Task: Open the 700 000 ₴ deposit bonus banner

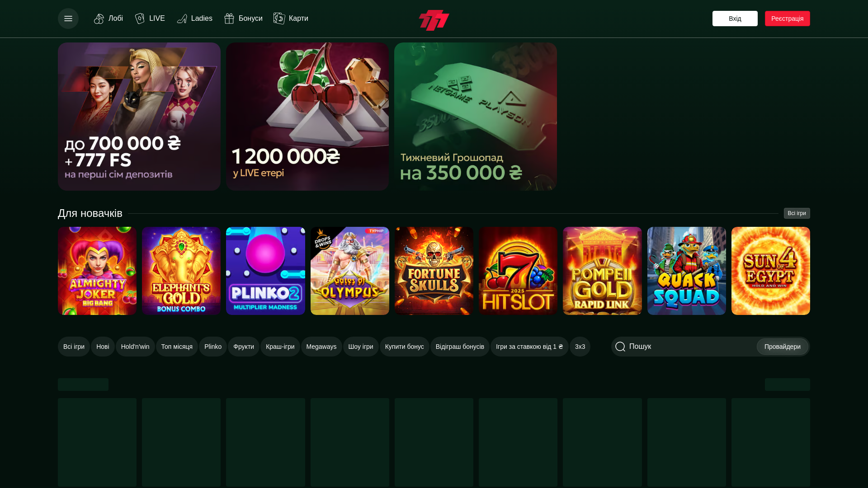Action: tap(139, 117)
